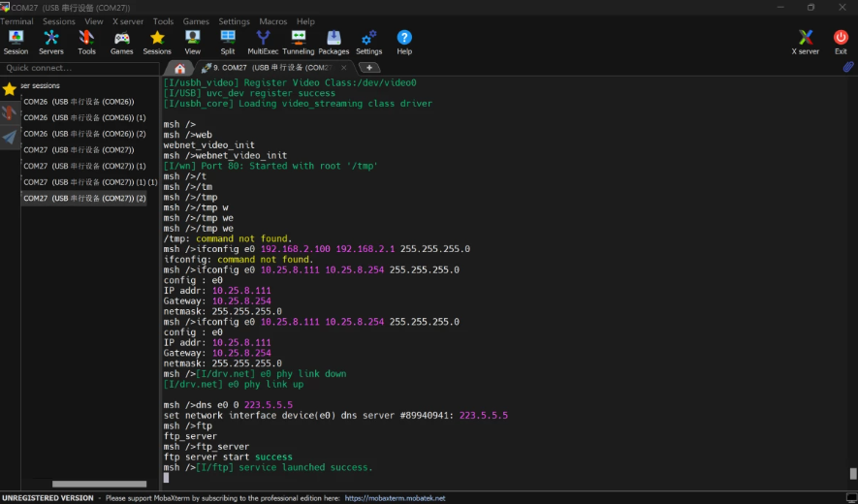Open the home tab icon
Screen dimensions: 858x504
[179, 69]
